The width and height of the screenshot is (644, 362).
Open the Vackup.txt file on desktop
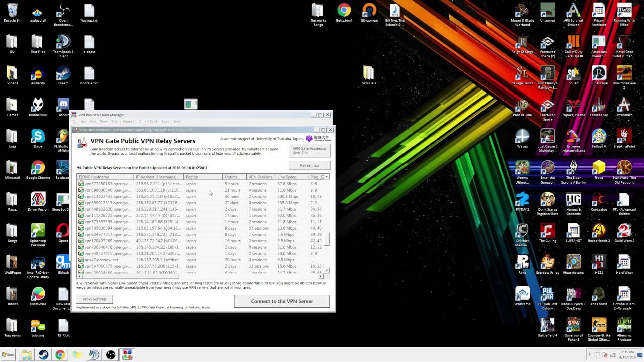pos(89,13)
